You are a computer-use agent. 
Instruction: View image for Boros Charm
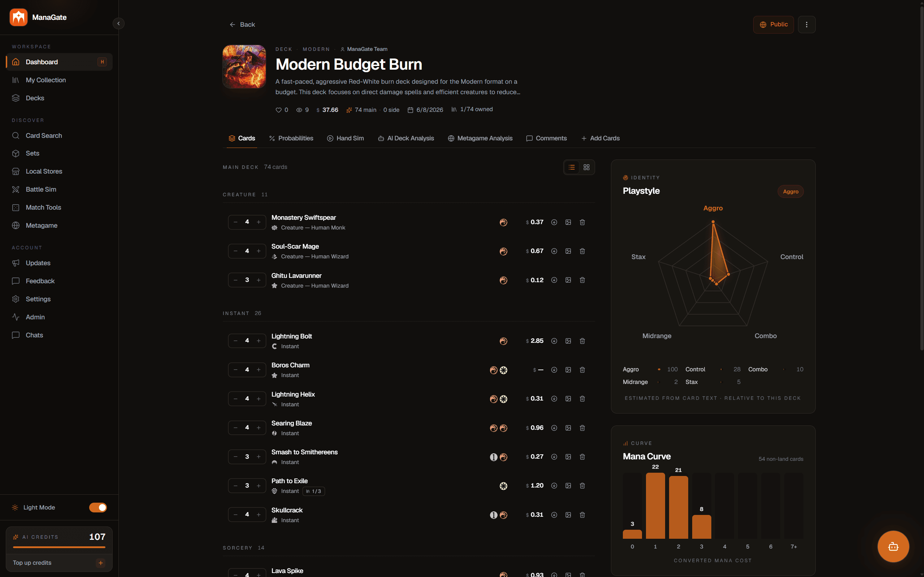[x=568, y=370]
